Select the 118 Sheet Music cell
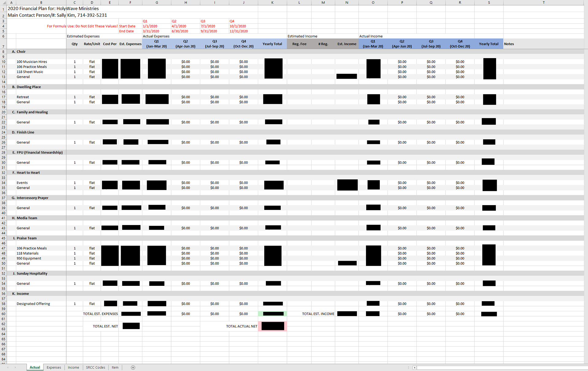 point(30,72)
